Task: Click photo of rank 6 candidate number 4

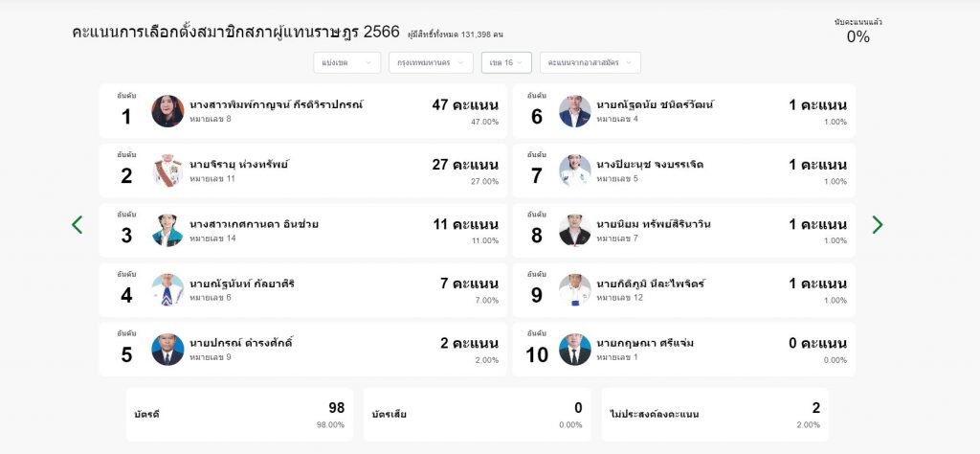Action: coord(575,111)
